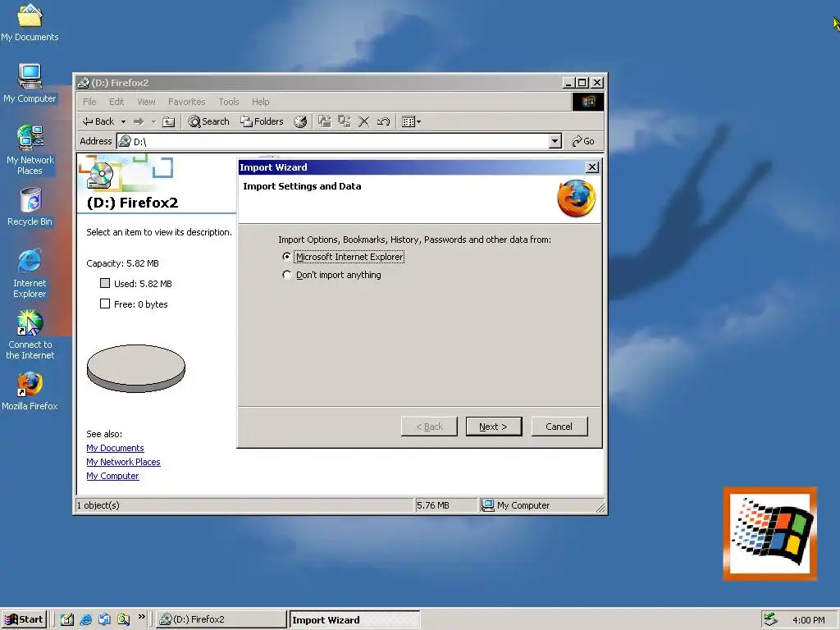Click the Copy To toolbar icon
Image resolution: width=840 pixels, height=630 pixels.
tap(344, 121)
